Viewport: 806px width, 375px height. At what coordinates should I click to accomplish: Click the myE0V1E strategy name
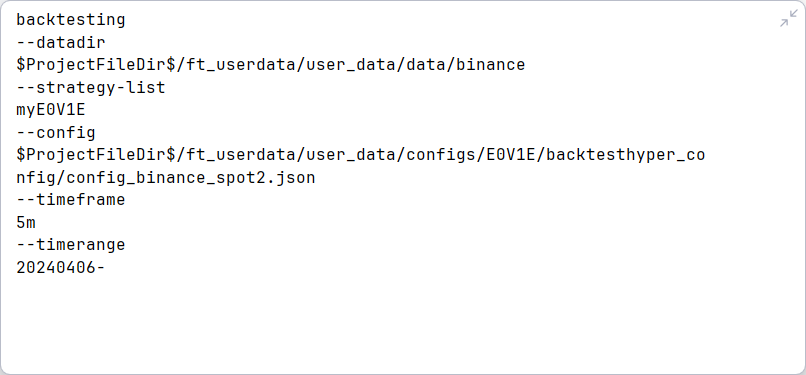51,110
